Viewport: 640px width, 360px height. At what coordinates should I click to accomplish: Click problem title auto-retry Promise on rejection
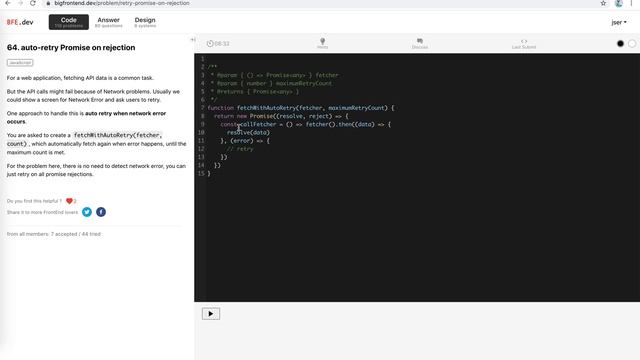point(71,47)
